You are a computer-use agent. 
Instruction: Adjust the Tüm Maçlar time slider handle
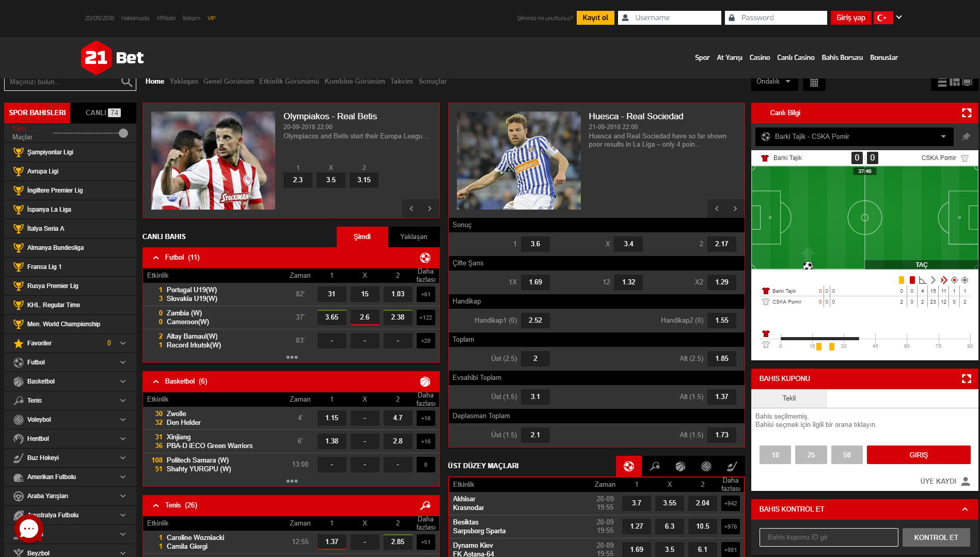(x=123, y=133)
